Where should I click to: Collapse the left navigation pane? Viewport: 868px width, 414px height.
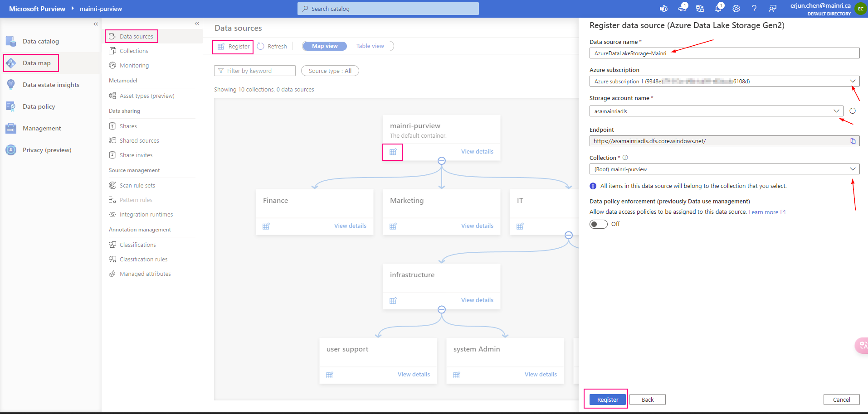point(96,24)
